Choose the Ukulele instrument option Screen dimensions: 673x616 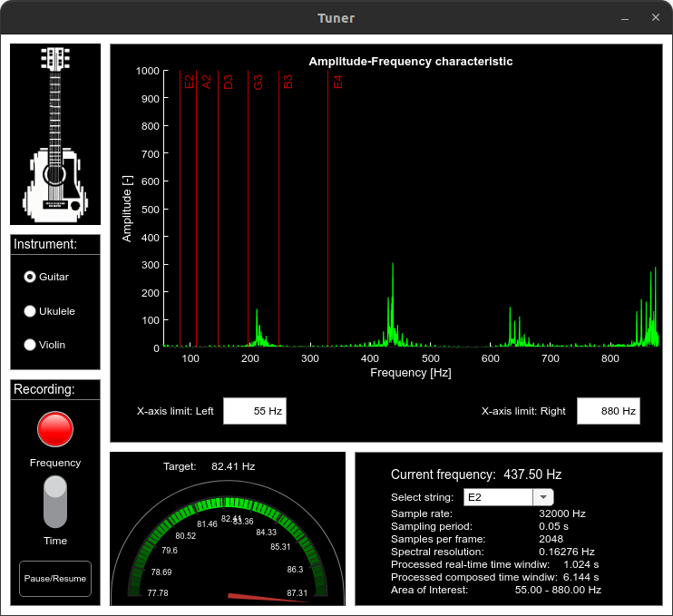click(30, 311)
